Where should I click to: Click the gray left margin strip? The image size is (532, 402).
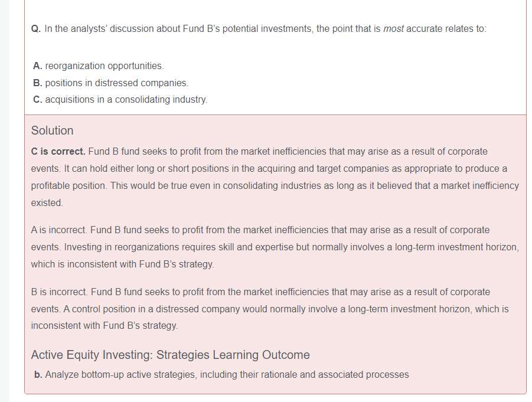click(x=5, y=201)
